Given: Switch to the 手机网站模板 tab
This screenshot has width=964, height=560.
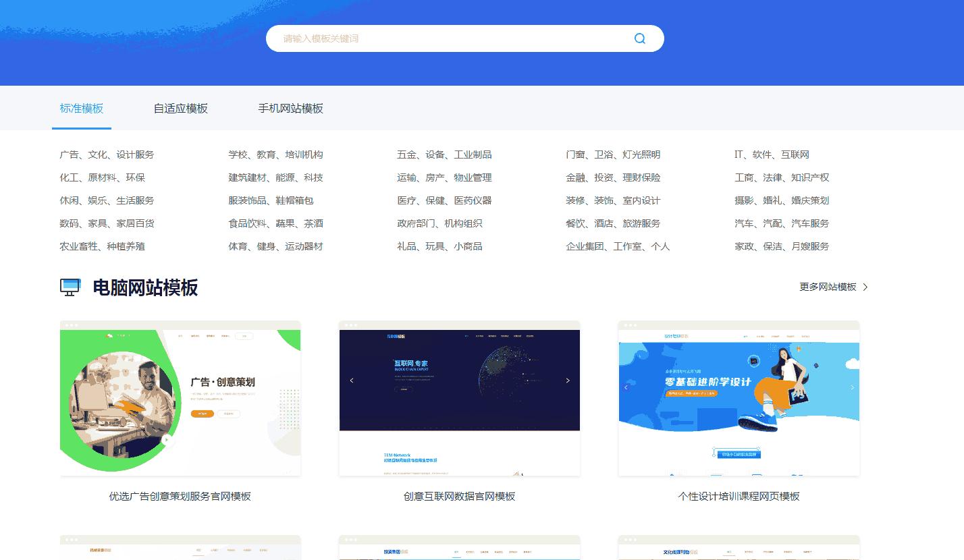Looking at the screenshot, I should pyautogui.click(x=291, y=108).
